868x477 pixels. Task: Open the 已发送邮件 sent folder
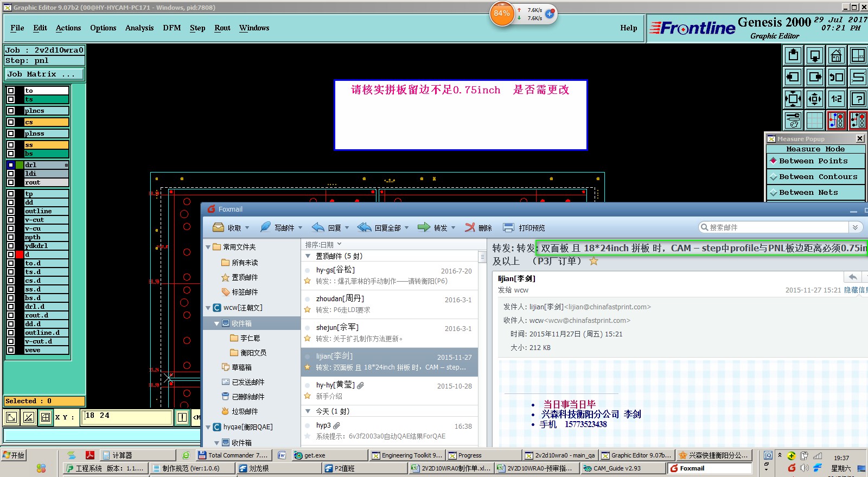[x=248, y=382]
